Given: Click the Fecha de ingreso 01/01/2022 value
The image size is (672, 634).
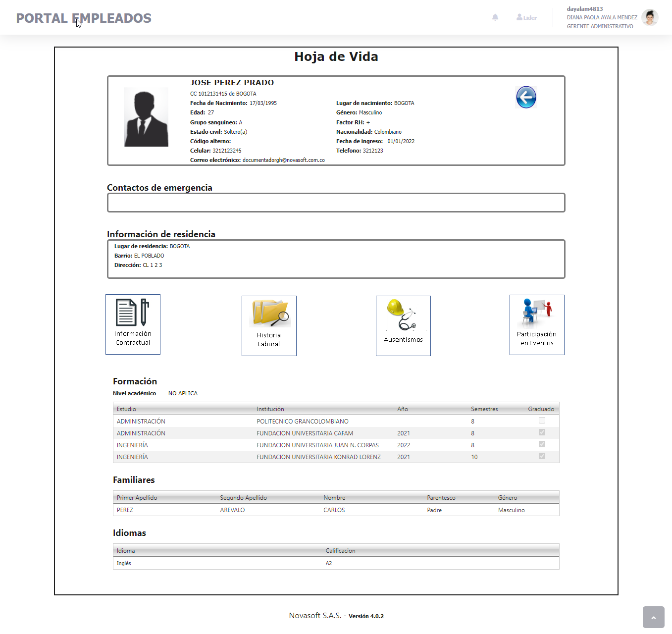Looking at the screenshot, I should click(x=401, y=141).
